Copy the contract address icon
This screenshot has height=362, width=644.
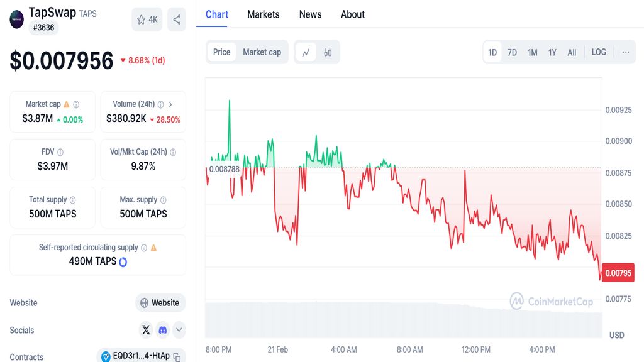[177, 357]
